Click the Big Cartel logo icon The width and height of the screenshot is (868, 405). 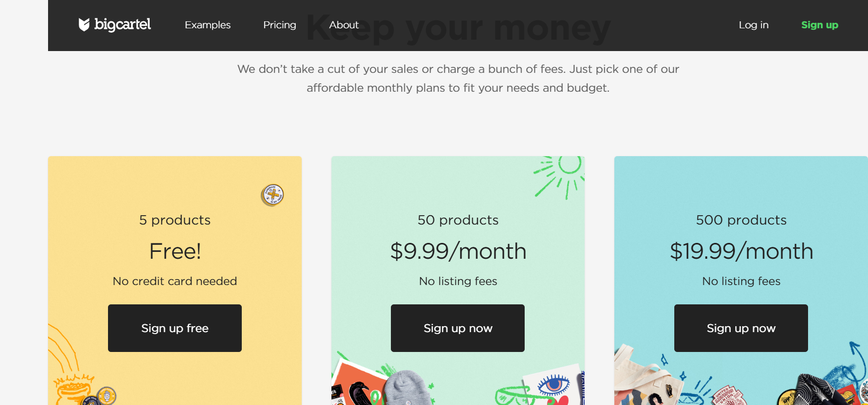(84, 25)
